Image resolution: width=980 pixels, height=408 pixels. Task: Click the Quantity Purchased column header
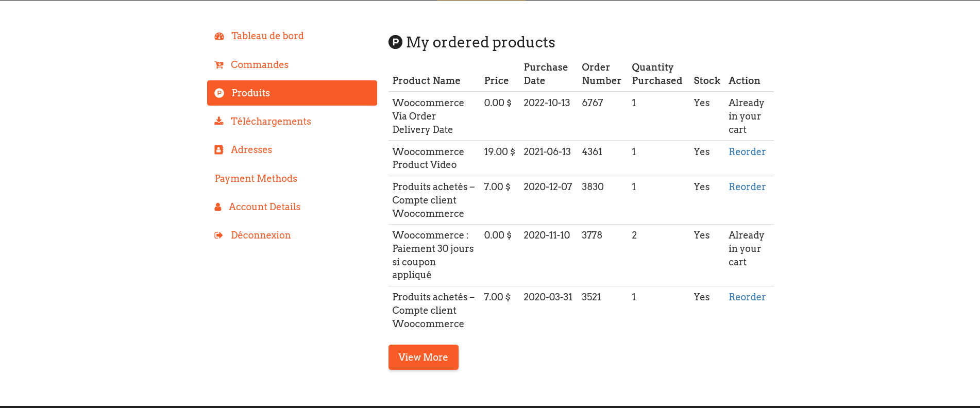657,74
